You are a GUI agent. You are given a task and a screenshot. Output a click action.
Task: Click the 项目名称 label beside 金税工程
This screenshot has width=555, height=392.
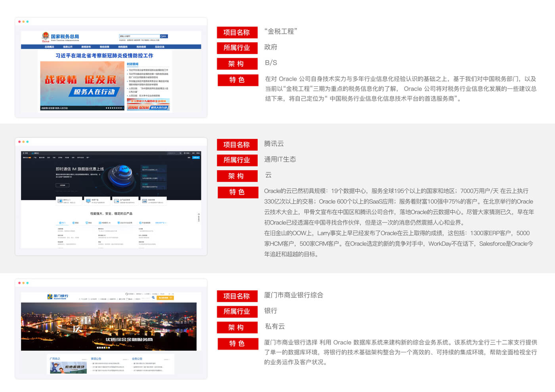coord(237,32)
